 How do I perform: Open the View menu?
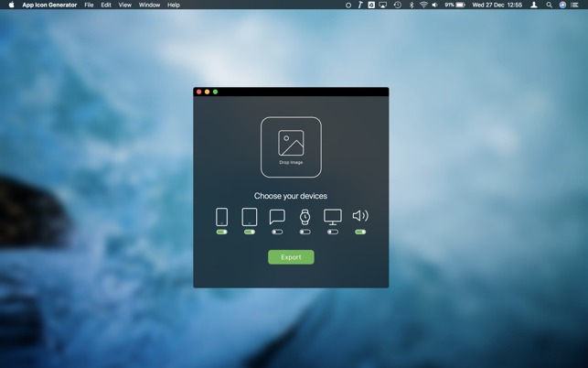tap(124, 5)
